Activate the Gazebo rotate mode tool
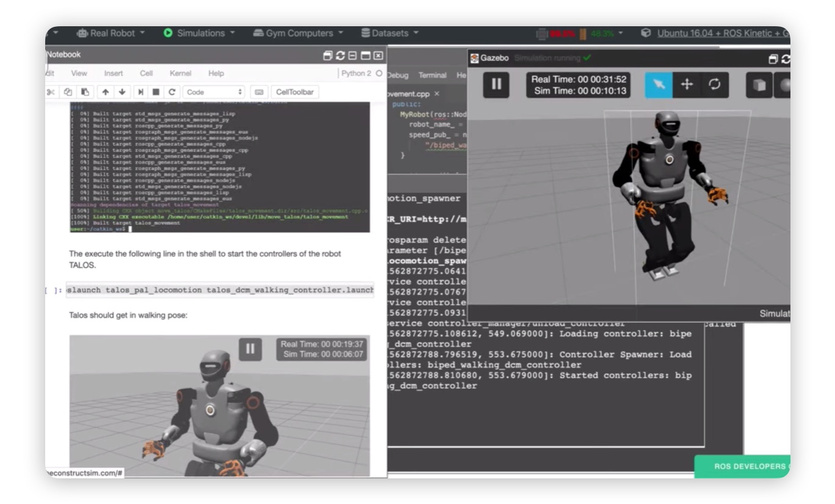 point(714,85)
